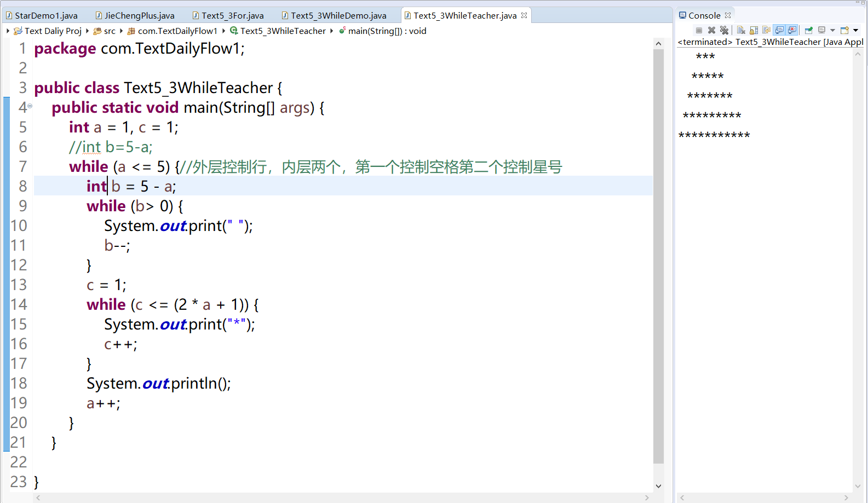Expand the breadcrumb arrow before Text5_3WhileTeacher
The width and height of the screenshot is (868, 503).
223,31
